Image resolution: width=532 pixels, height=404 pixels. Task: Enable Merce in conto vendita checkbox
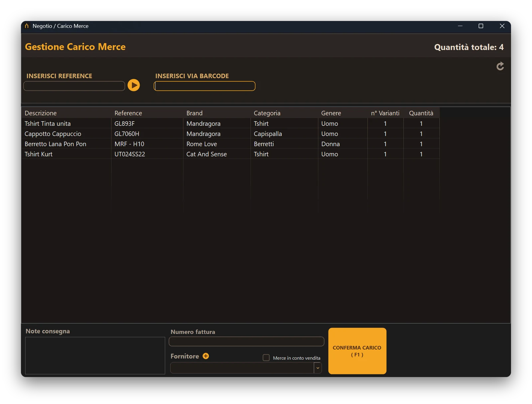(266, 357)
